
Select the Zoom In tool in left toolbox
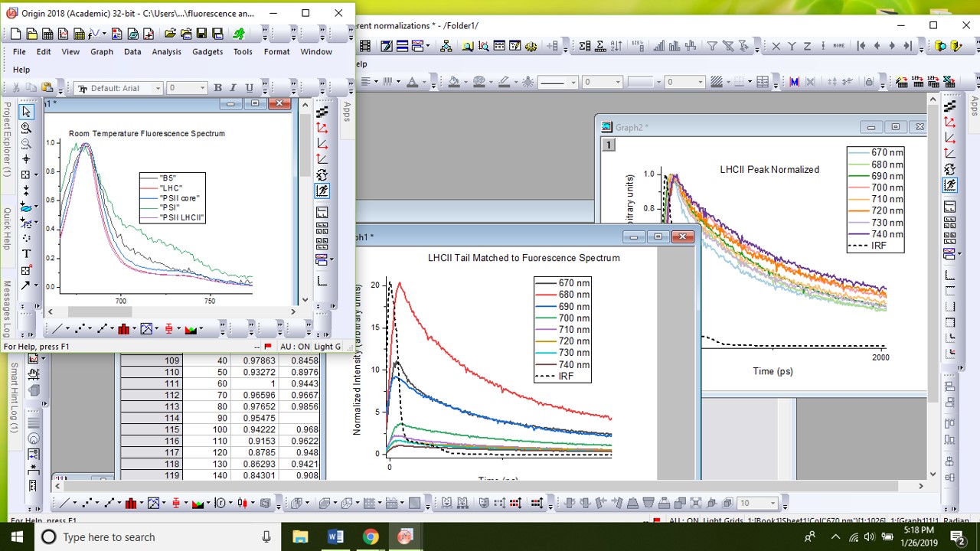click(26, 128)
